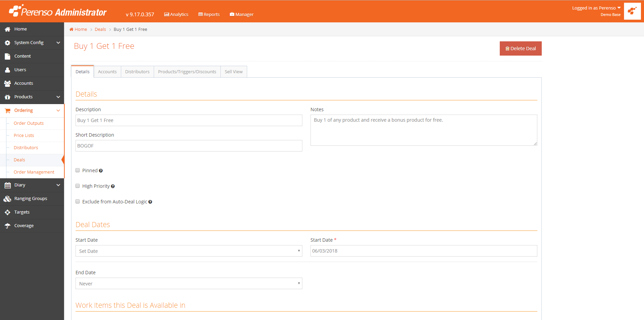Viewport: 644px width, 320px height.
Task: Open Order Outputs in sidebar
Action: pos(29,123)
